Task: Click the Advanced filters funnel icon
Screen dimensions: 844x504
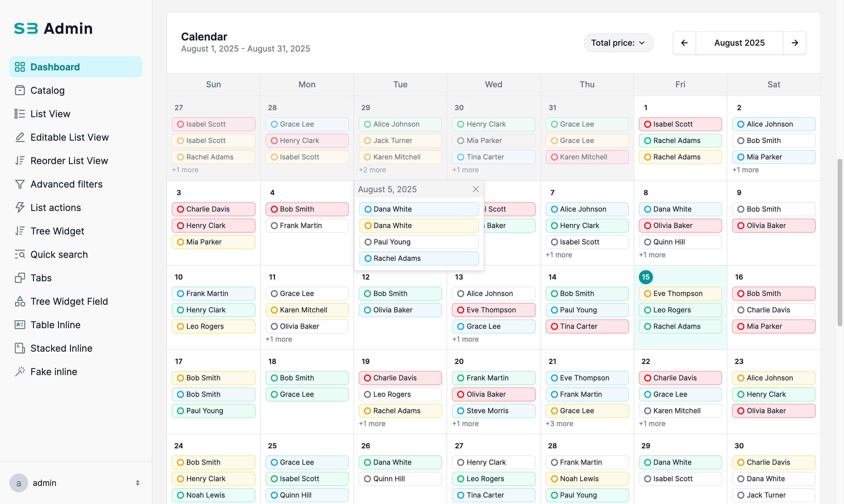Action: (x=20, y=184)
